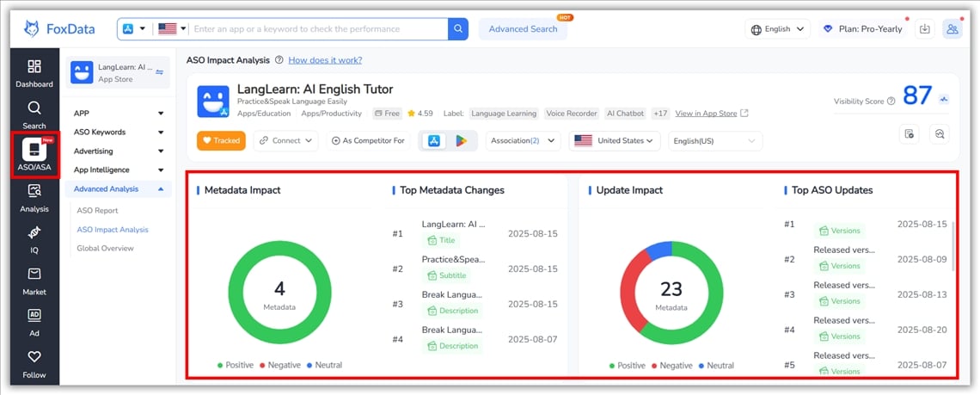Click the help icon next to ASO Impact Analysis

tap(279, 60)
